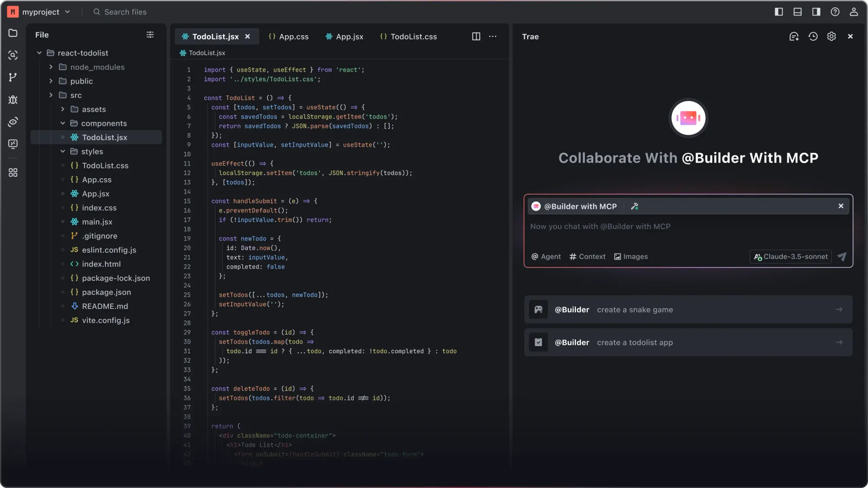868x488 pixels.
Task: Open chat history clock icon
Action: click(x=813, y=37)
